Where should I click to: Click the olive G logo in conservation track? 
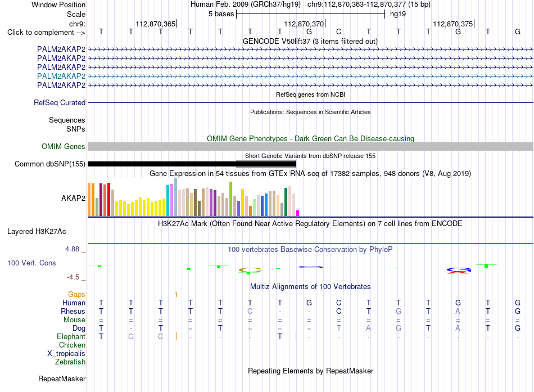point(250,271)
